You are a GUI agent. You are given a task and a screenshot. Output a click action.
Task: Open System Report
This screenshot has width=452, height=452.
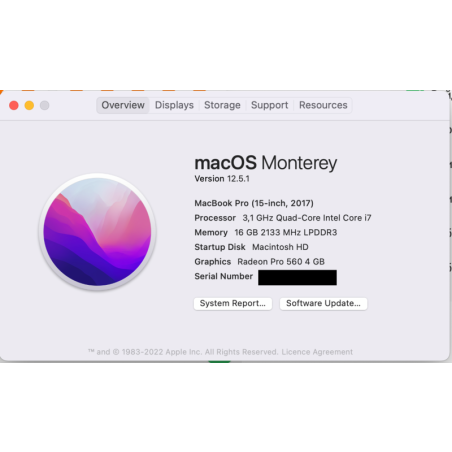pyautogui.click(x=233, y=303)
